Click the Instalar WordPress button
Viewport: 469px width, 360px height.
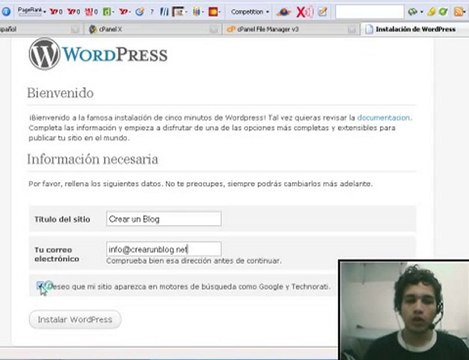[x=75, y=320]
